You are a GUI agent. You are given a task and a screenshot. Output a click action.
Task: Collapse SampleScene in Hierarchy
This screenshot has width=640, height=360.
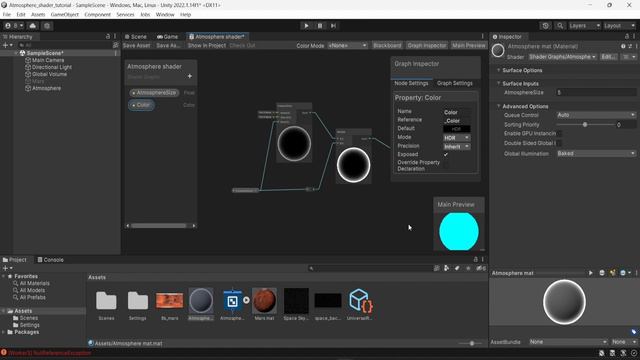pyautogui.click(x=16, y=53)
